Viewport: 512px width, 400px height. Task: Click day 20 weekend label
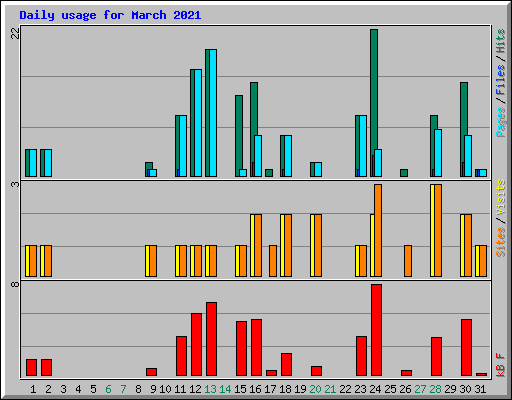(x=315, y=389)
